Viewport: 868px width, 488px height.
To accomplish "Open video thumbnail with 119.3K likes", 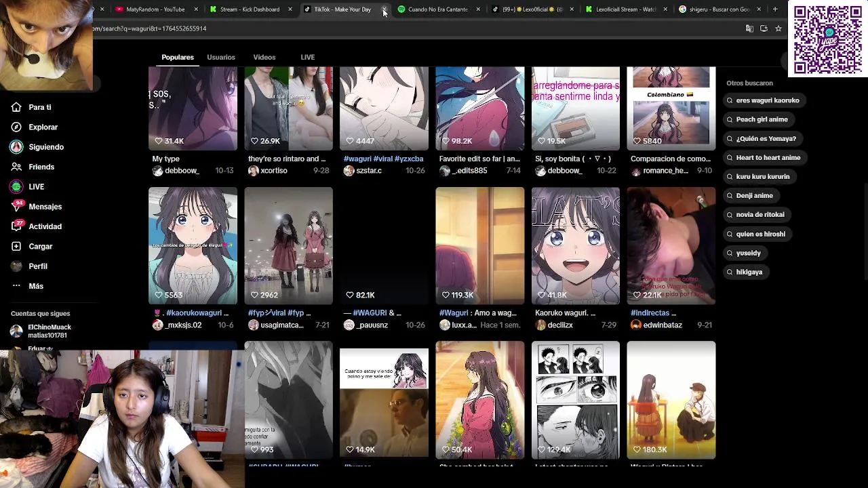I will [479, 245].
